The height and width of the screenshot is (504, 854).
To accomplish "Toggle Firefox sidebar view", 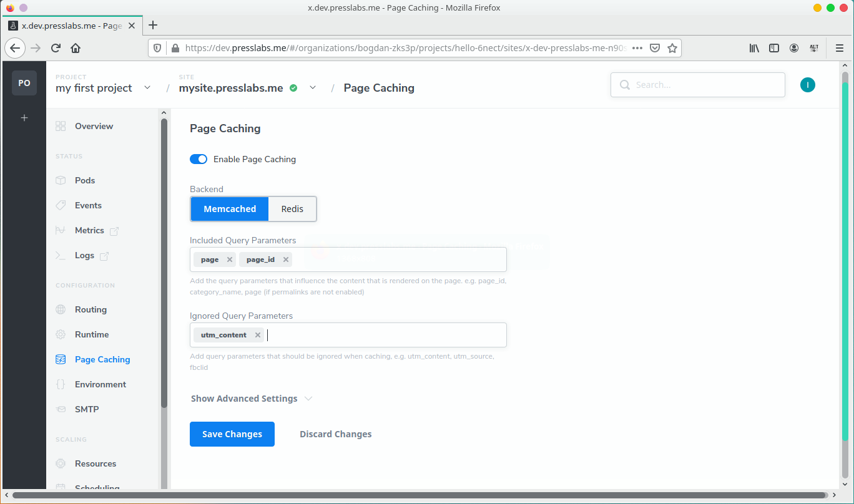I will [774, 48].
